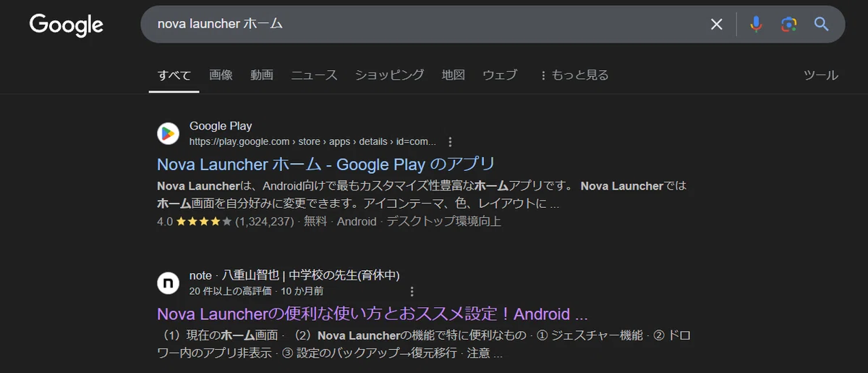This screenshot has height=373, width=868.
Task: Switch to the ウェブ tab
Action: coord(500,75)
